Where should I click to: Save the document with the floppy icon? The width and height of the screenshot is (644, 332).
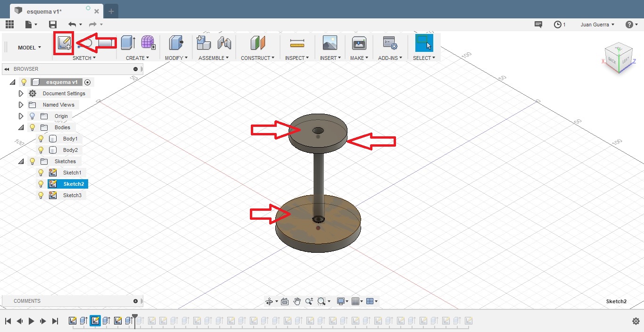point(53,25)
